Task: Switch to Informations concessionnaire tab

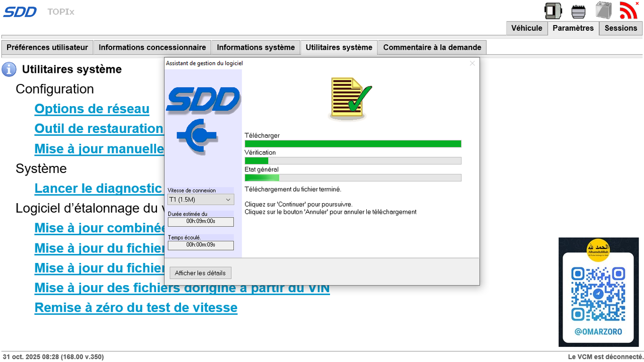Action: [152, 47]
